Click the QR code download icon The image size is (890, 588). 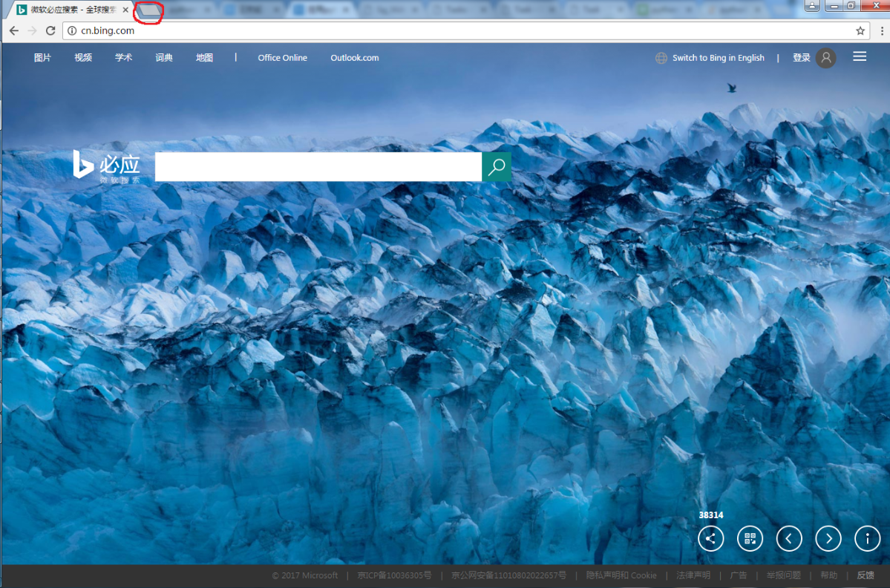click(750, 538)
